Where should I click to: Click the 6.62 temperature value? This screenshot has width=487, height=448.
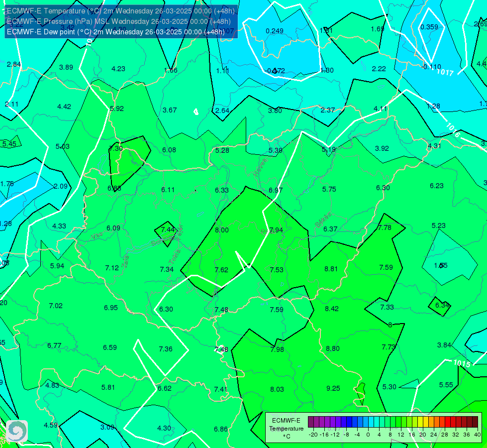pos(165,388)
